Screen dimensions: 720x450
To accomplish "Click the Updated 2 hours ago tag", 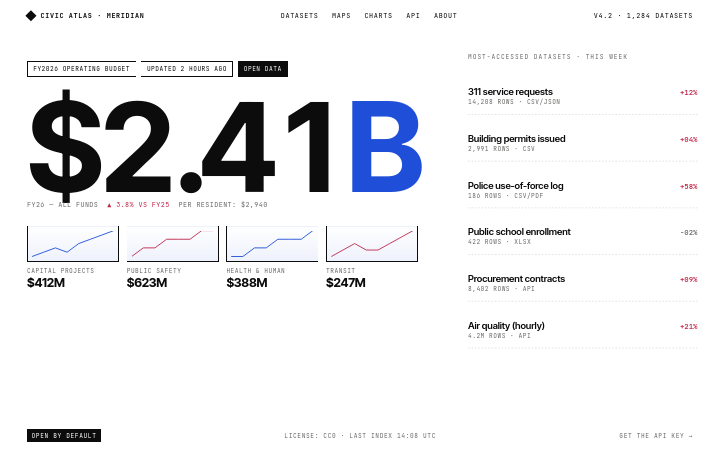I will tap(186, 69).
